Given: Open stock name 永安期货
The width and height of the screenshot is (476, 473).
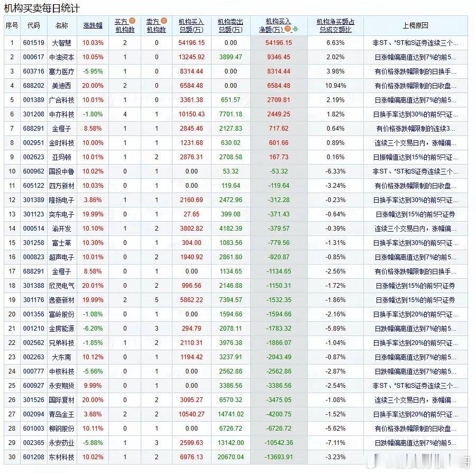Looking at the screenshot, I should pyautogui.click(x=62, y=385).
